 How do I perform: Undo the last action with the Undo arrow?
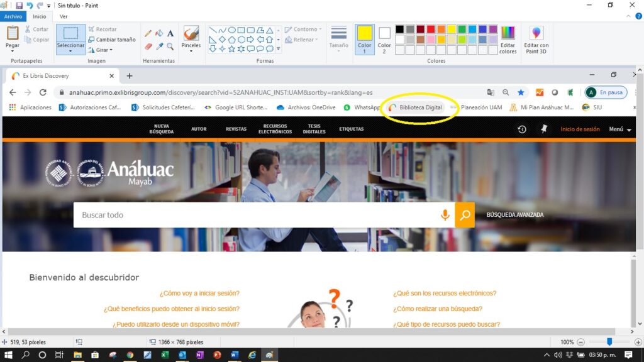[x=30, y=5]
